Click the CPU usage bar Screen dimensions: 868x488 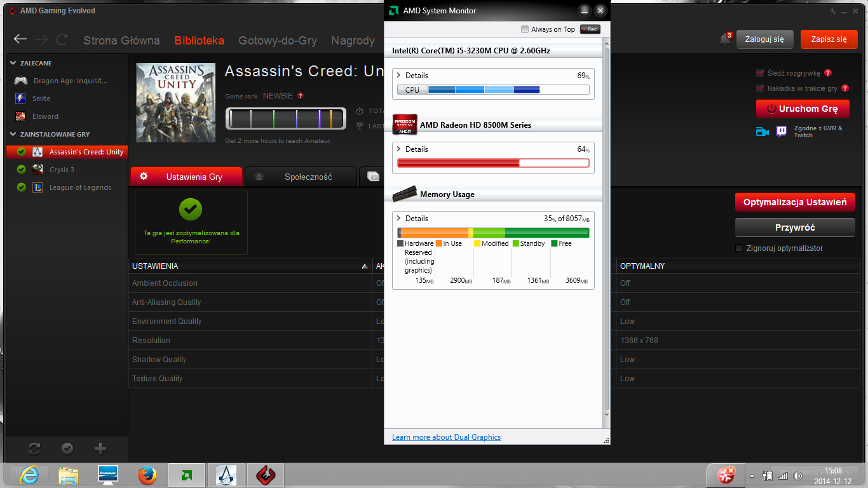coord(493,90)
